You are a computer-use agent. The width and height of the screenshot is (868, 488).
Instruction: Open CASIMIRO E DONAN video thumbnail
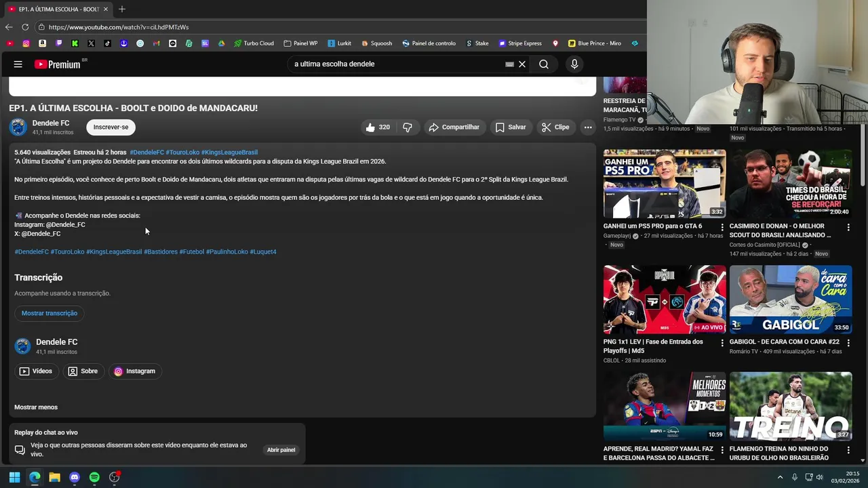pyautogui.click(x=791, y=184)
